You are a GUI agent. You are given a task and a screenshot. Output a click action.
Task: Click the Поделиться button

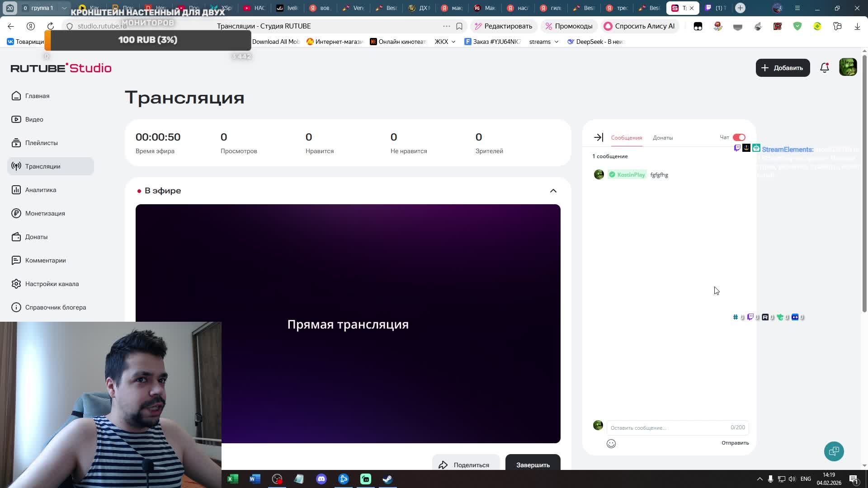click(466, 465)
